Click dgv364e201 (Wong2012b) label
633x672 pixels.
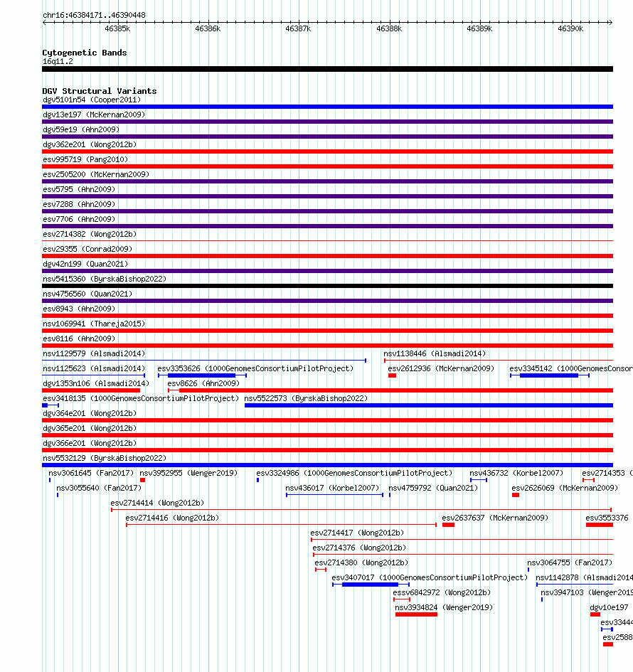[90, 414]
